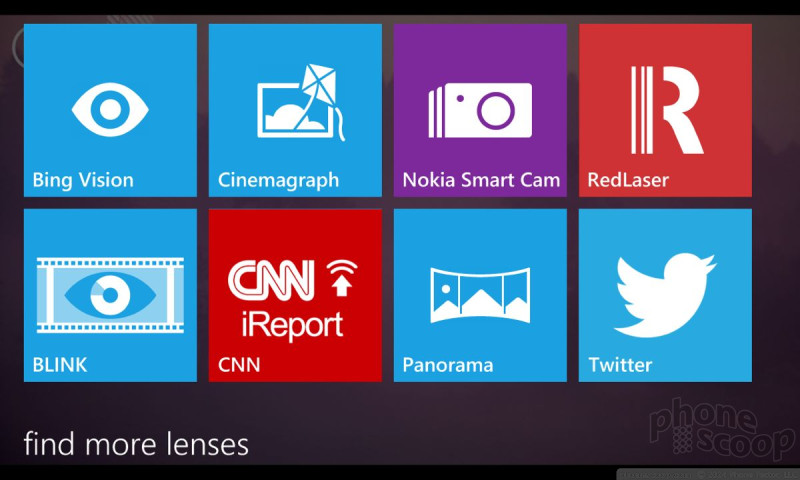Viewport: 800px width, 480px height.
Task: Open the Twitter lens tile
Action: pos(665,295)
